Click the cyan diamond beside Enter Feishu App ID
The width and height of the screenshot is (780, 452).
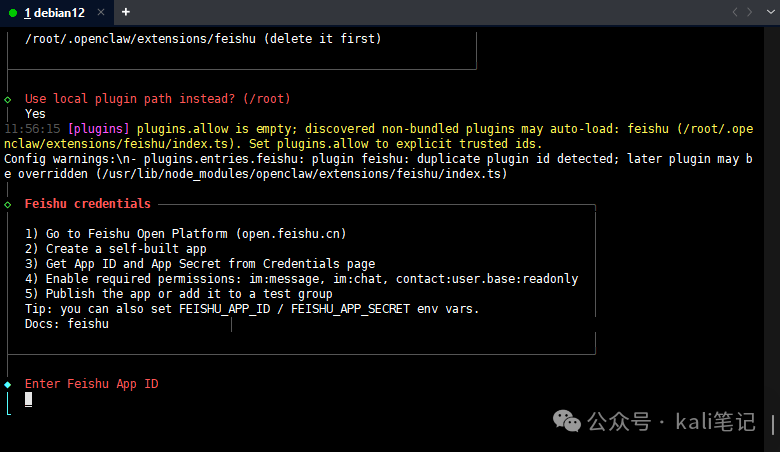(8, 384)
